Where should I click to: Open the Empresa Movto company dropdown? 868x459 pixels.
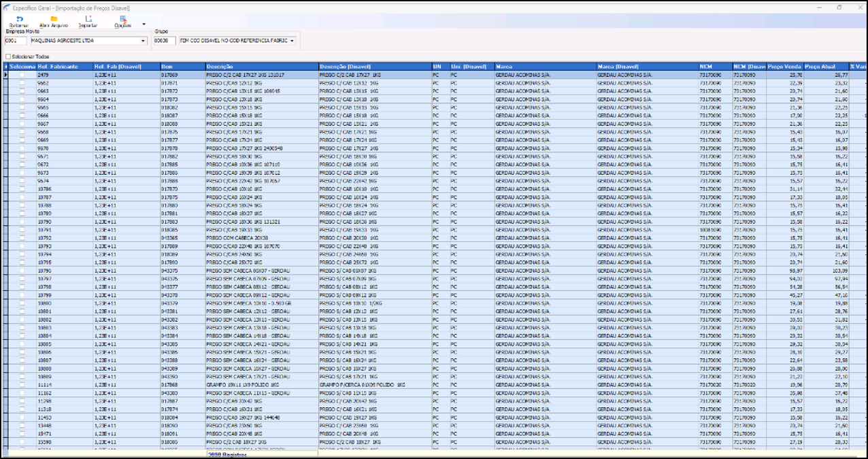click(144, 41)
